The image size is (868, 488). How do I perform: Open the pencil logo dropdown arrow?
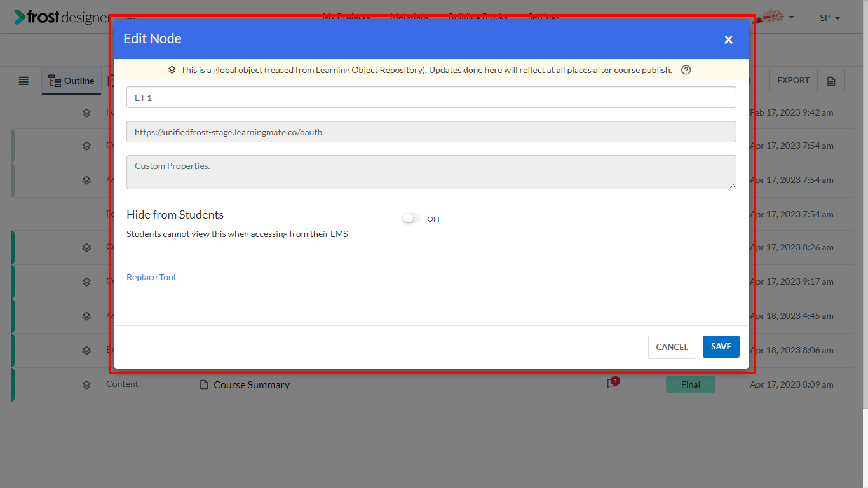tap(792, 17)
